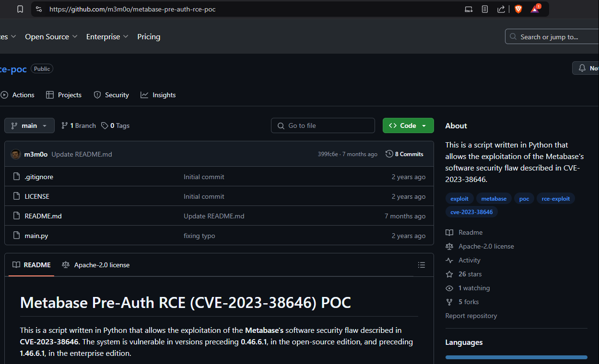Click the rce-exploit topic tag

click(x=555, y=199)
